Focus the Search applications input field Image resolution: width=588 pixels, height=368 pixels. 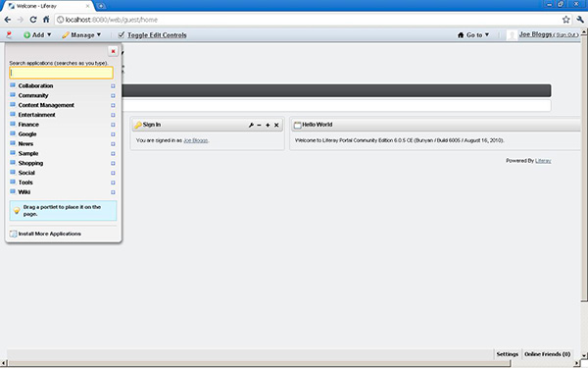(61, 73)
